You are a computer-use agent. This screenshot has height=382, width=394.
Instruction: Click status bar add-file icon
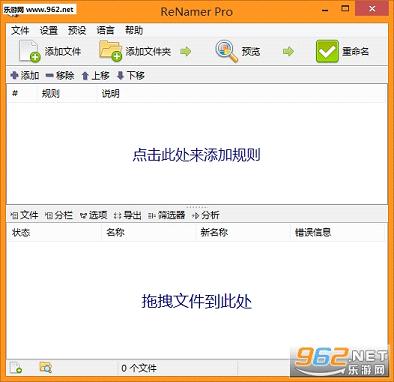pyautogui.click(x=16, y=368)
